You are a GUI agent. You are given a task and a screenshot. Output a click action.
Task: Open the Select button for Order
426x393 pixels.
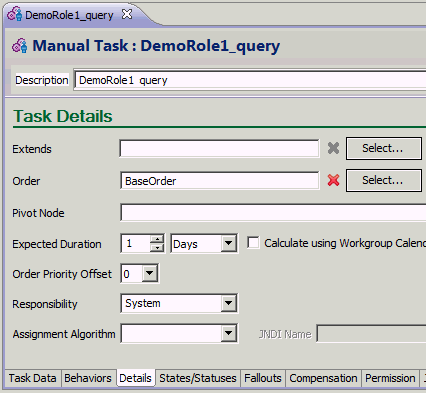pos(383,180)
